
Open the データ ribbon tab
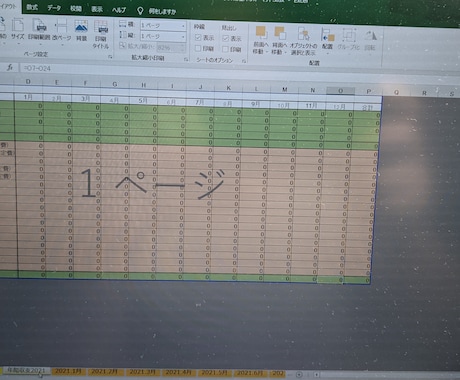point(54,8)
